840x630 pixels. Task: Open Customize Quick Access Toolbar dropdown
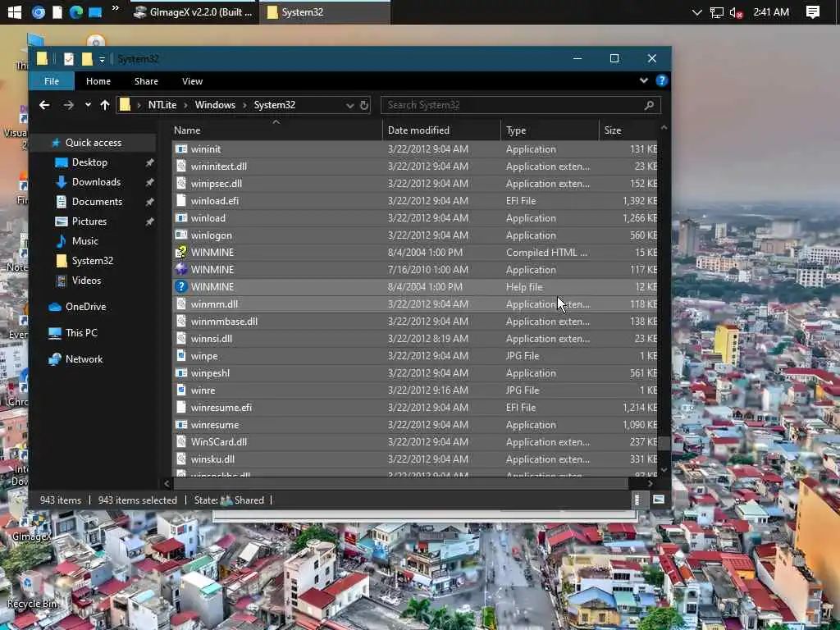102,59
